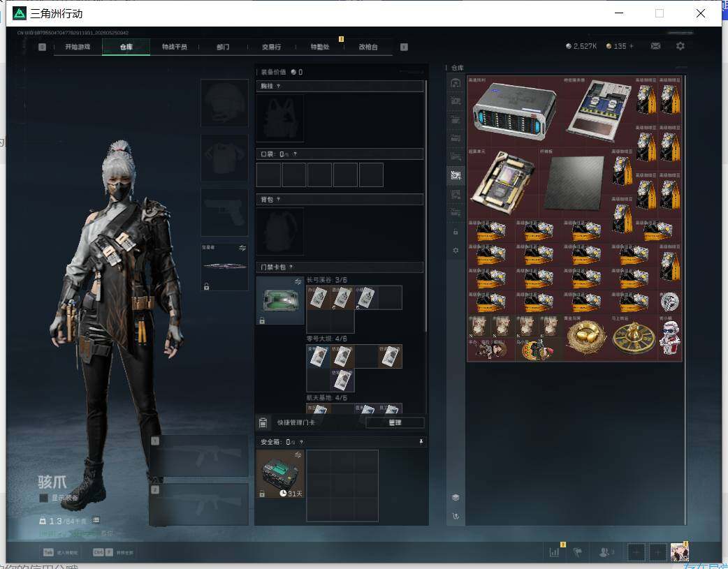This screenshot has height=569, width=728.
Task: Switch to the 改枪台 tab
Action: tap(368, 47)
